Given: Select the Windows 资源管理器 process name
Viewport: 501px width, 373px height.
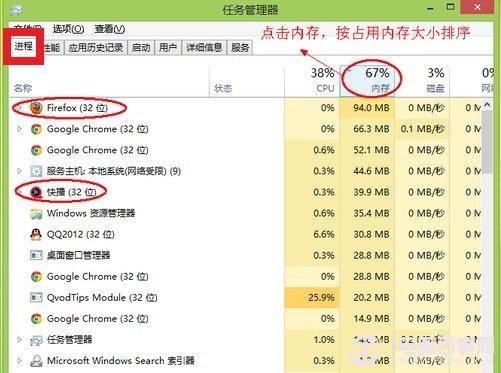Looking at the screenshot, I should 91,213.
